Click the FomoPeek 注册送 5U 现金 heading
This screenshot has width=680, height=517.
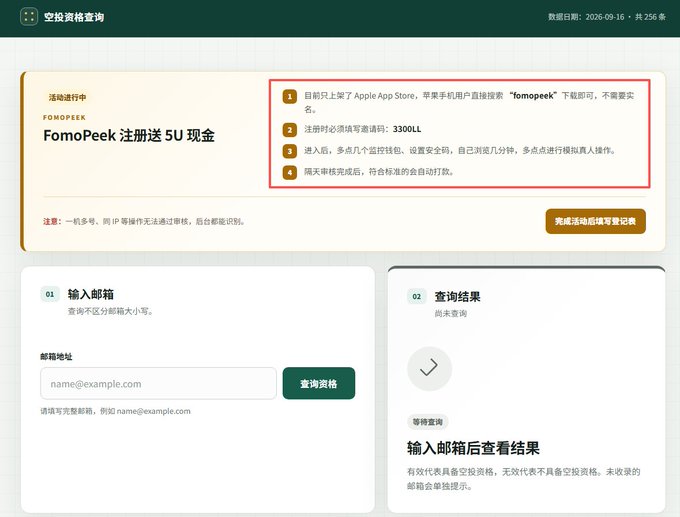tap(129, 135)
